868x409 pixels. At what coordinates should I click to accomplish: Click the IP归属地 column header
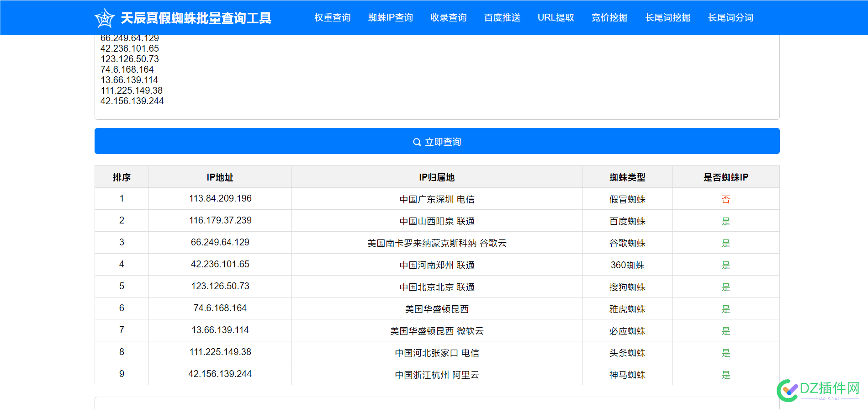[437, 177]
